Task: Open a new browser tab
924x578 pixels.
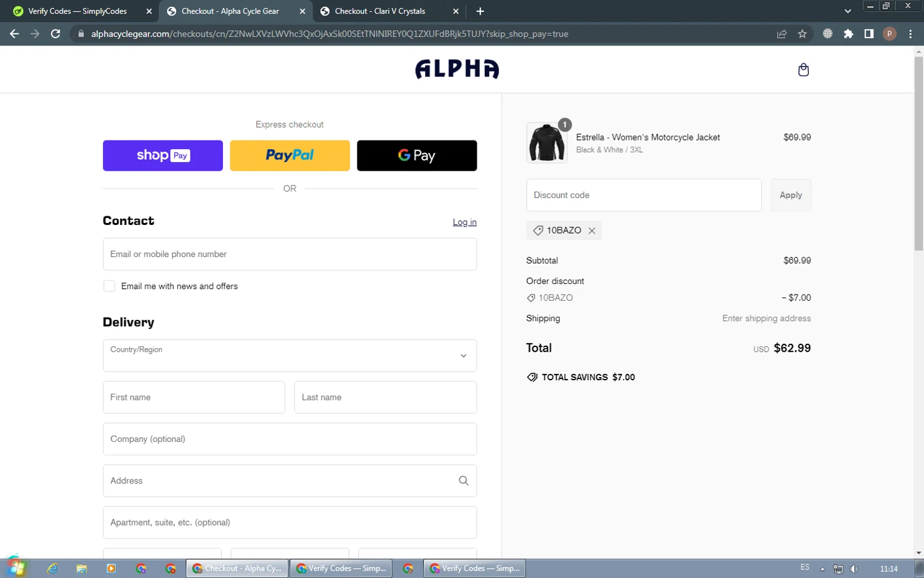Action: pyautogui.click(x=480, y=11)
